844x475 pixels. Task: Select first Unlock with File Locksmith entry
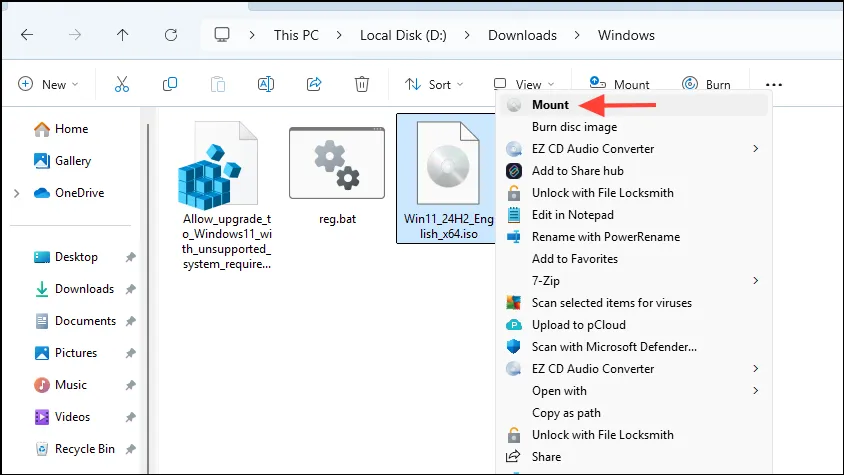(634, 193)
